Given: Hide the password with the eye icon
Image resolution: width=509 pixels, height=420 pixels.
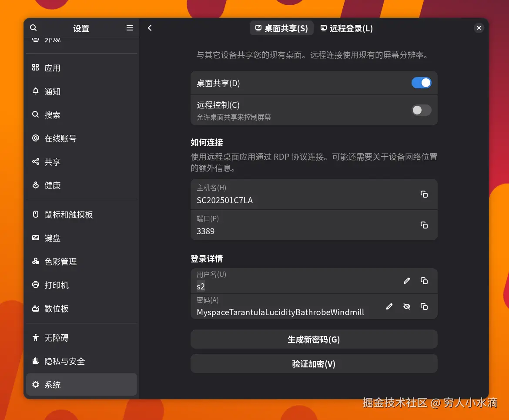Looking at the screenshot, I should pos(406,306).
